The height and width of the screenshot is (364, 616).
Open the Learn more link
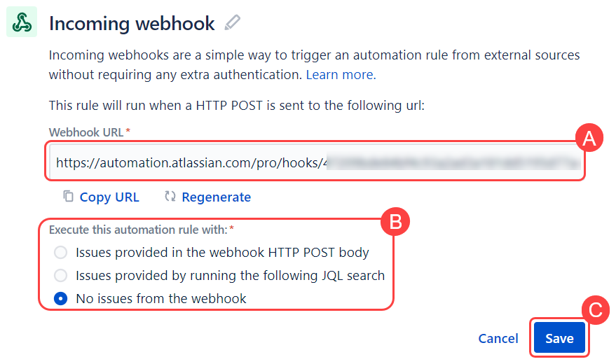coord(340,74)
